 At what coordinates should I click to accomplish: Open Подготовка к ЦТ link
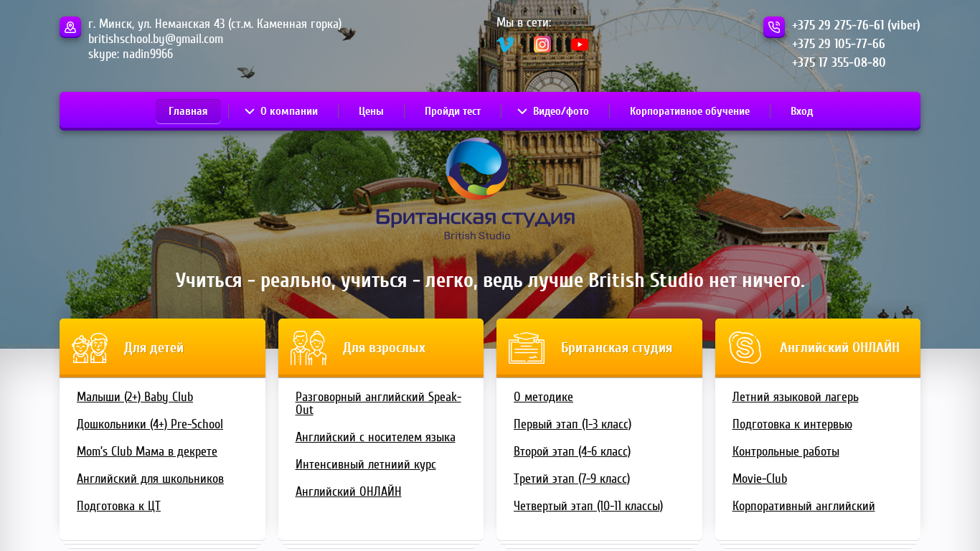click(118, 506)
